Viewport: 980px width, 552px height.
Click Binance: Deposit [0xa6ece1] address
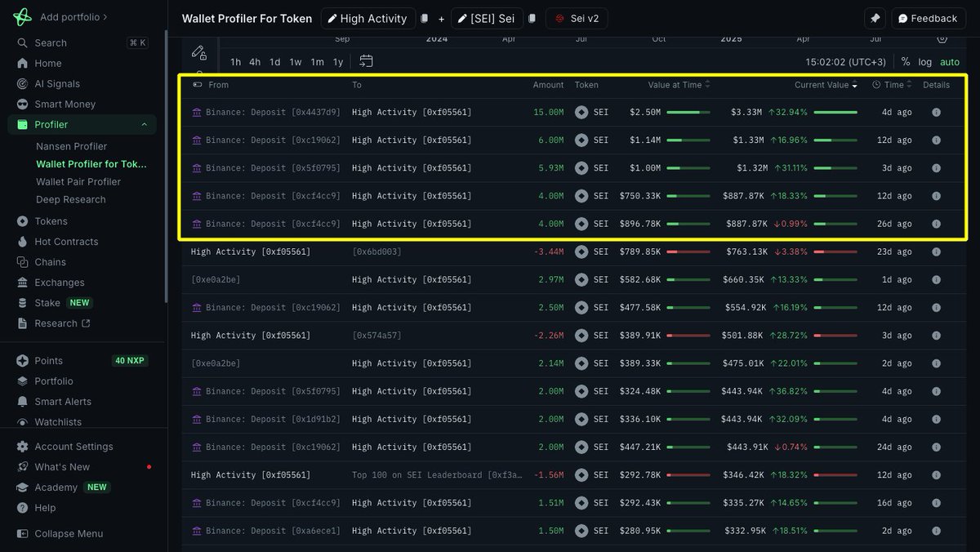[x=273, y=531]
